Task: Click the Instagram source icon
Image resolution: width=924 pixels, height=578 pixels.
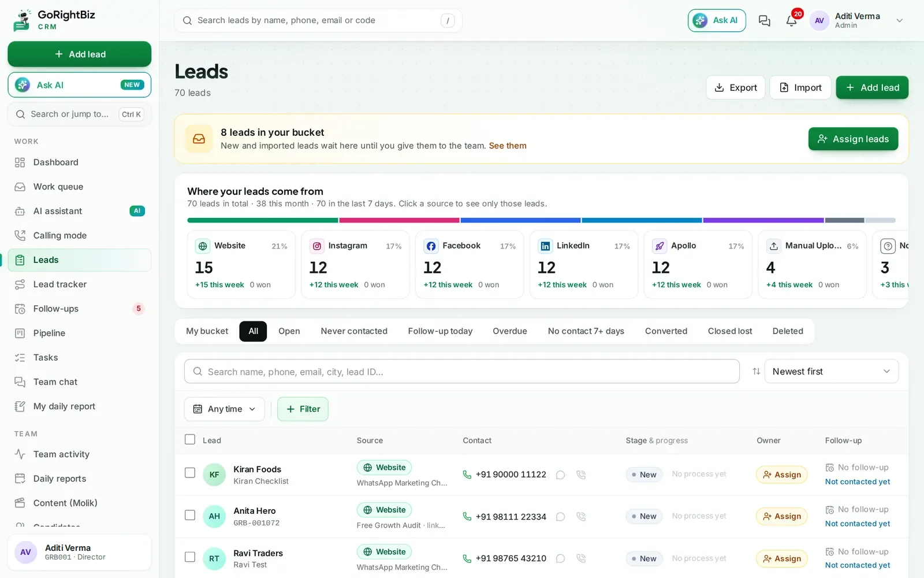Action: point(317,246)
